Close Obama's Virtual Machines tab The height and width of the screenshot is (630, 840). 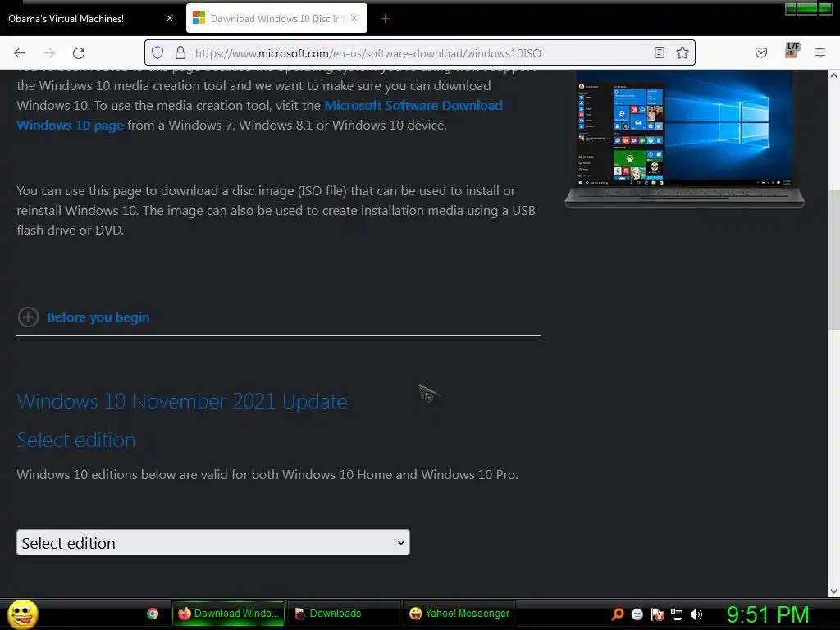click(170, 18)
